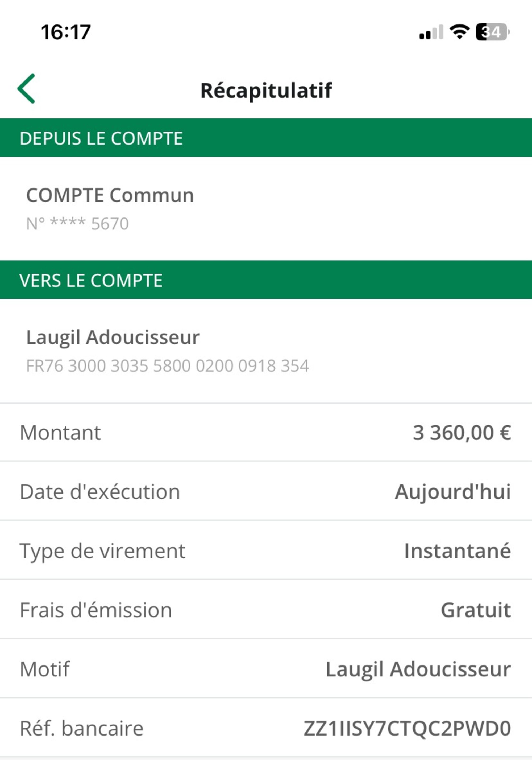
Task: Tap the Aujourd'hui execution date value
Action: click(x=453, y=492)
